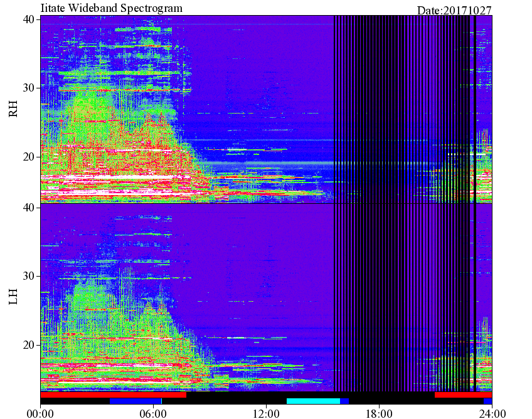The height and width of the screenshot is (419, 532).
Task: Click the small blue segment right of cyan bar
Action: pos(344,401)
